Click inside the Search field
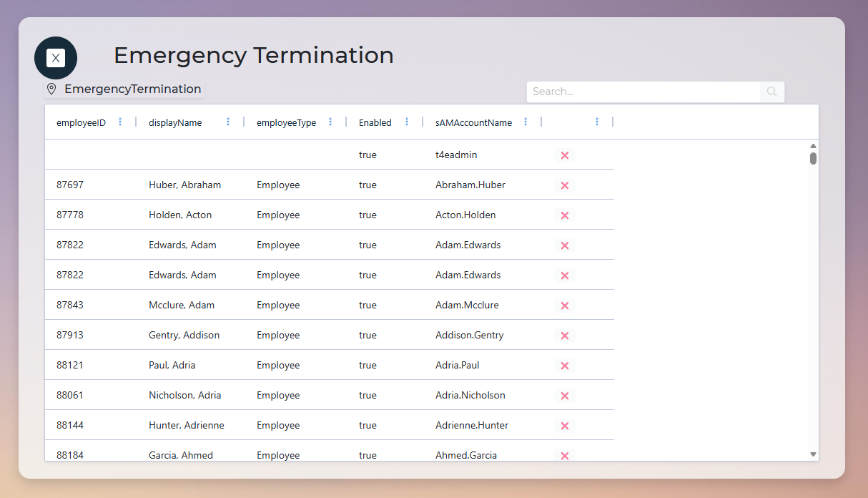 click(x=643, y=91)
